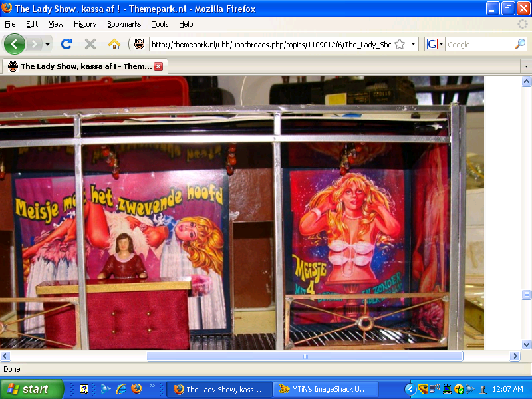532x399 pixels.
Task: Select The Lady Show browser tab
Action: pos(84,66)
